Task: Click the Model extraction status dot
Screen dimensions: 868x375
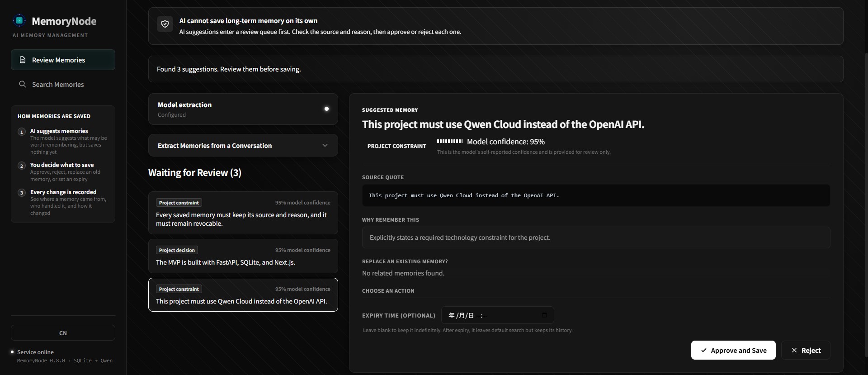Action: point(326,109)
